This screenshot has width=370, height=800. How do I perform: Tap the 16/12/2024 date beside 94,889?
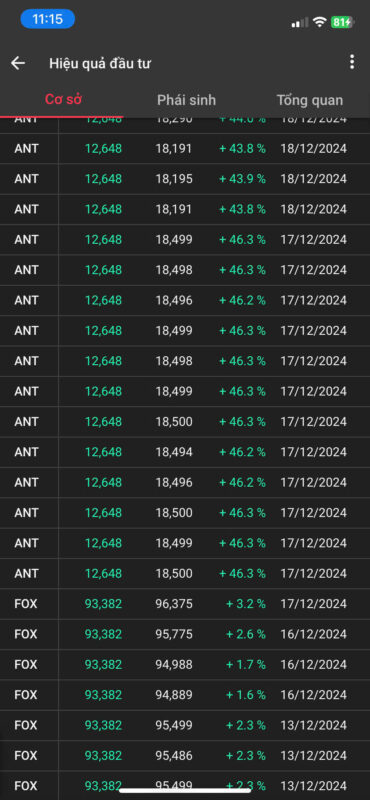click(313, 695)
